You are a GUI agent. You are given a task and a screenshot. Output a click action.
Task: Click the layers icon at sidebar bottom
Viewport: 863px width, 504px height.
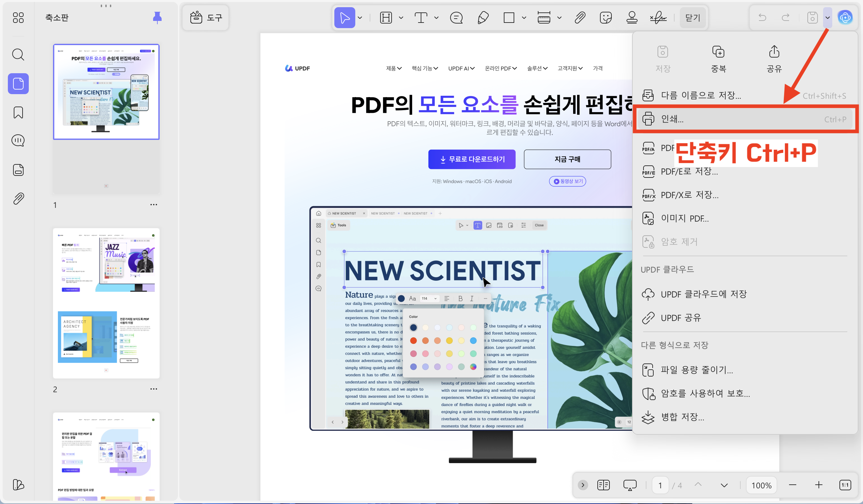click(x=18, y=484)
